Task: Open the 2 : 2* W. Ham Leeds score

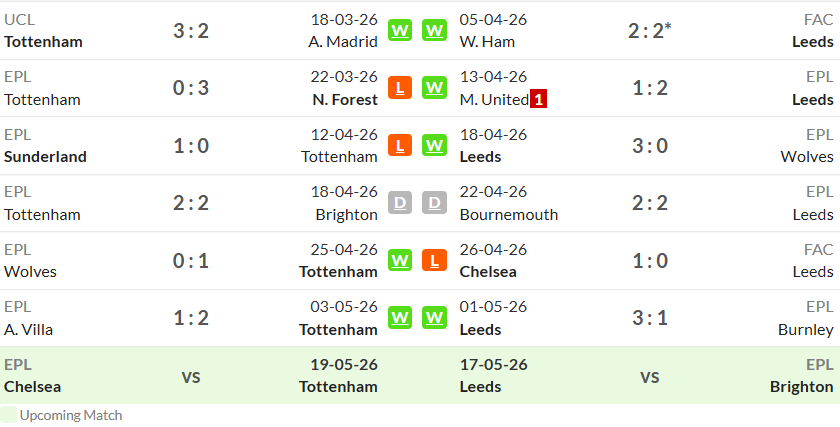Action: click(x=649, y=31)
